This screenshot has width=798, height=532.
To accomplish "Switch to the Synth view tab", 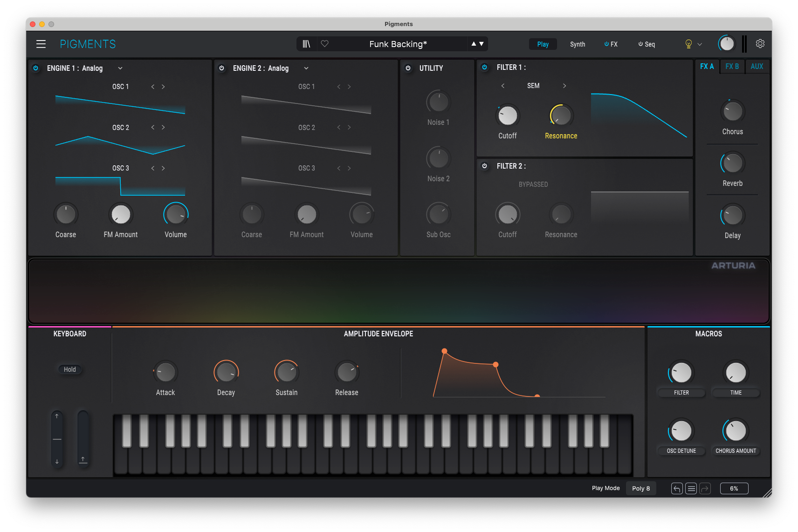I will click(578, 44).
